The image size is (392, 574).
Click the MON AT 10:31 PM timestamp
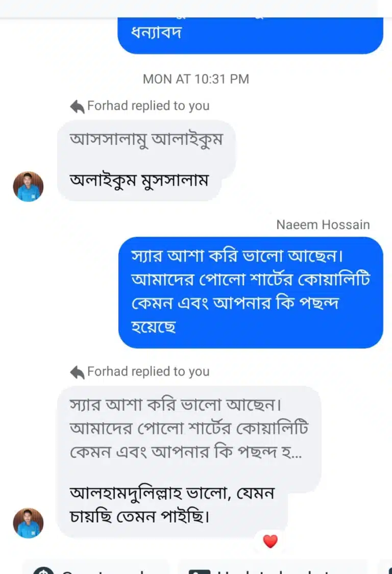point(196,79)
